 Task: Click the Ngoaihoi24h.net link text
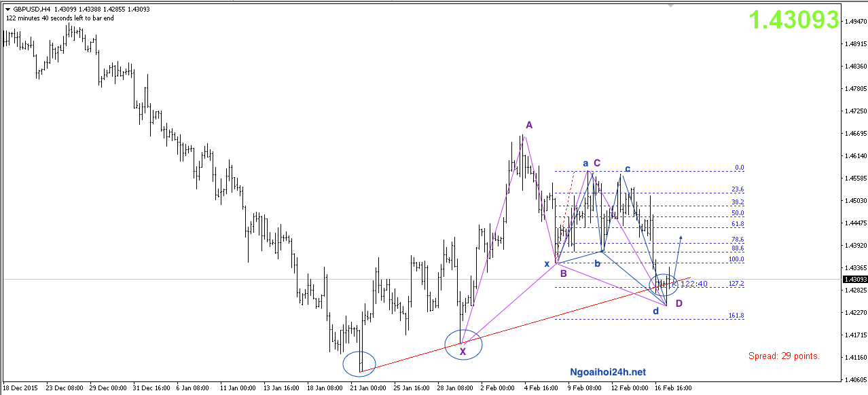[608, 372]
